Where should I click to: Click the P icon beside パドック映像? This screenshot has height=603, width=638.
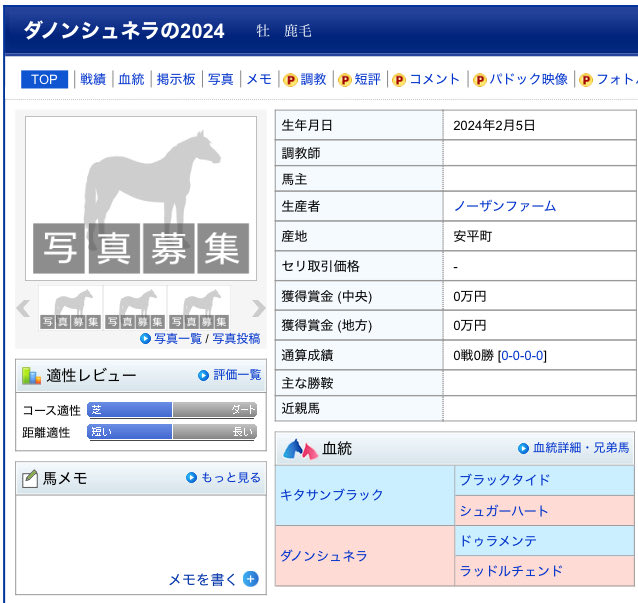tap(480, 80)
